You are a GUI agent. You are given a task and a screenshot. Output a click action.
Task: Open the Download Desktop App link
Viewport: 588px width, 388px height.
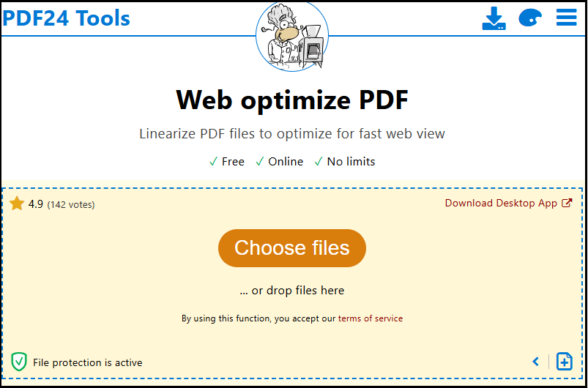point(508,204)
